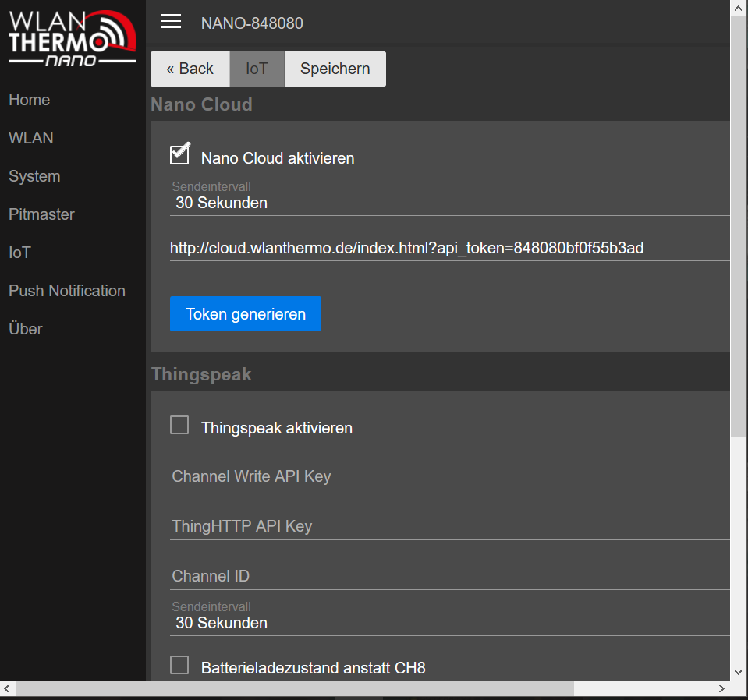Open the hamburger menu icon

pos(171,22)
